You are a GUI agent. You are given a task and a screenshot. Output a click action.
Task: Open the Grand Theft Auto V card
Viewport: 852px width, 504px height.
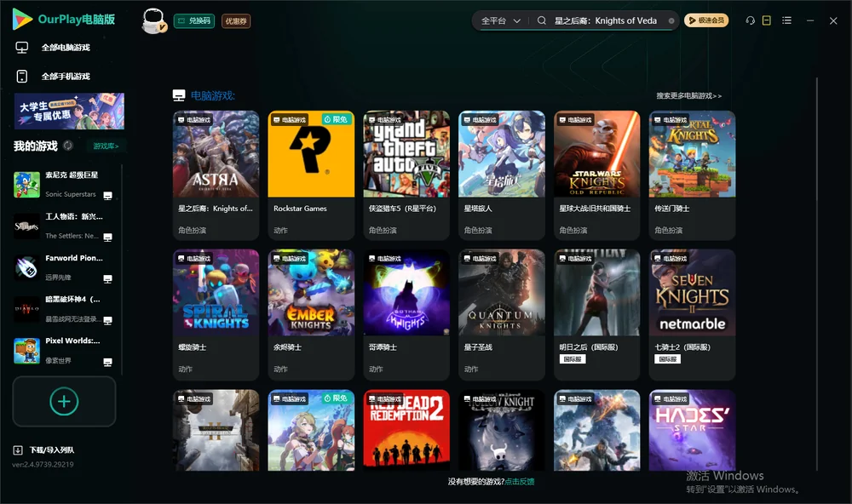406,175
